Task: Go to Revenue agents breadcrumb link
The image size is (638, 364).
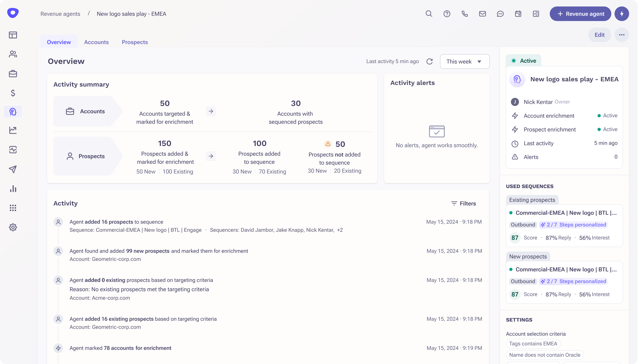Action: tap(60, 14)
